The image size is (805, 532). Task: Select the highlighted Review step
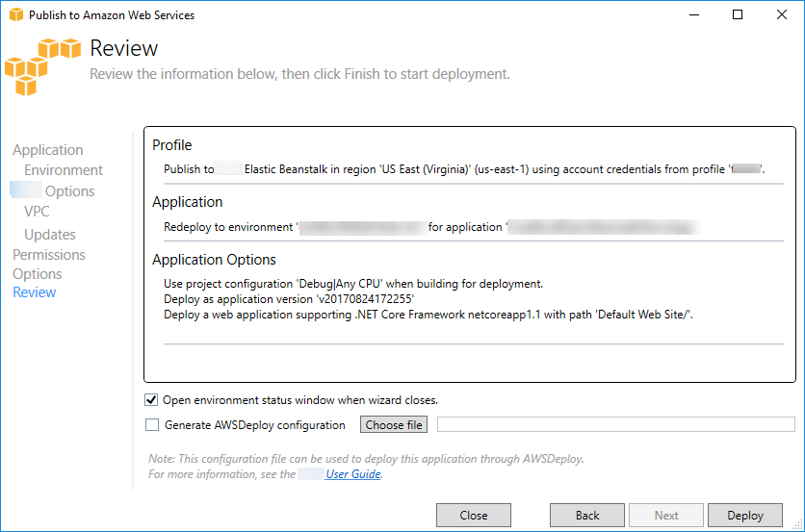(x=35, y=292)
